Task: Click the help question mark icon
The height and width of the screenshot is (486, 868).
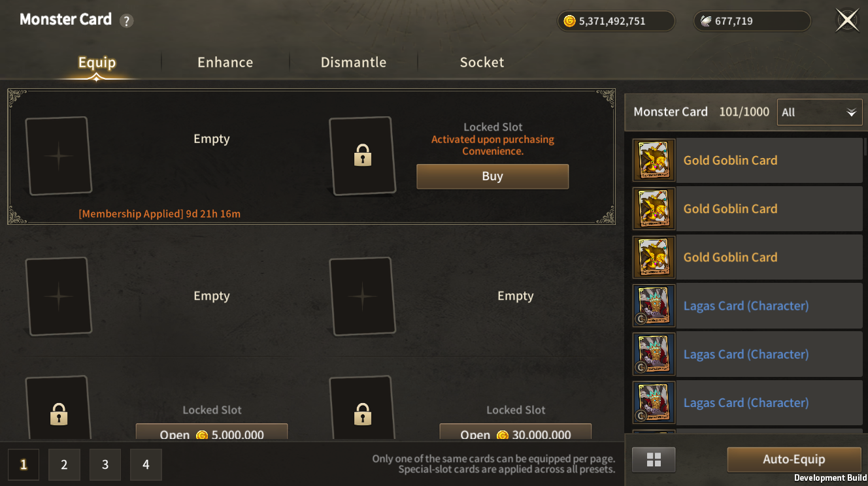Action: coord(127,21)
